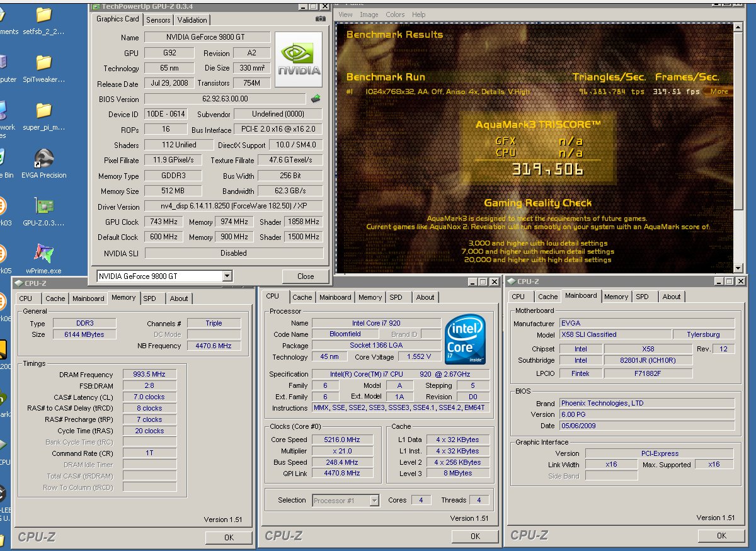Click the Multiplier value x 21.0
Viewport: 756px width, 551px height.
[x=342, y=451]
